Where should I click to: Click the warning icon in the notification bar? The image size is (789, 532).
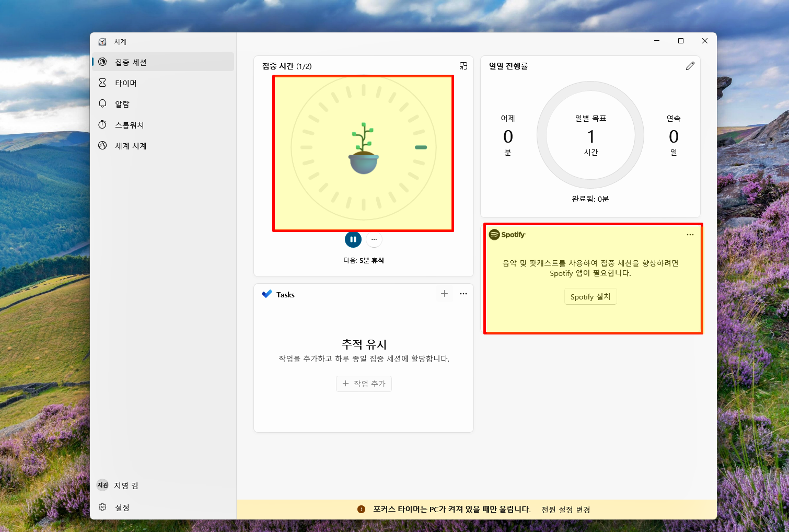361,510
